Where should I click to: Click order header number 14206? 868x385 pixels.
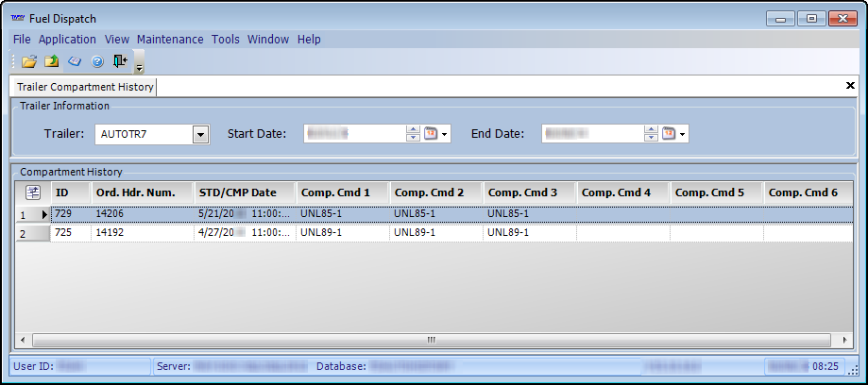click(x=143, y=213)
